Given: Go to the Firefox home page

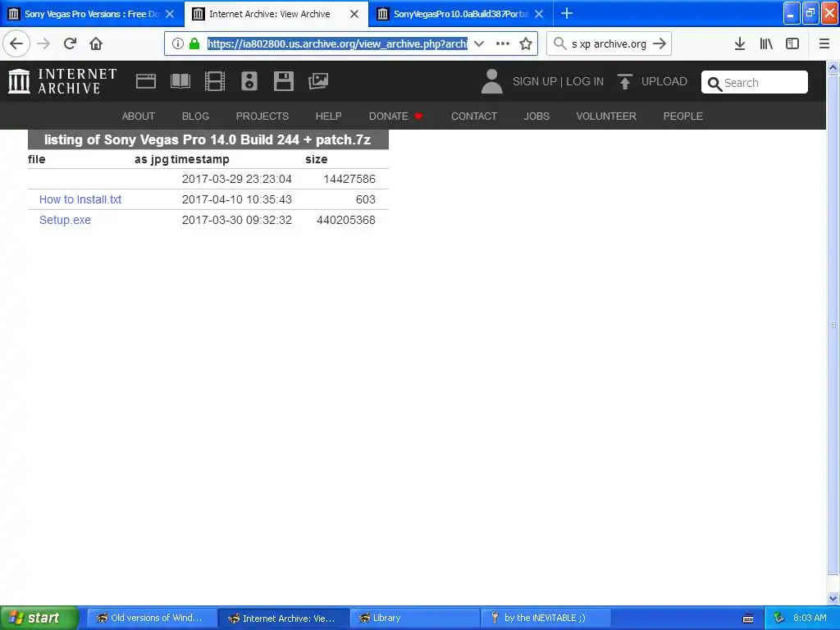Looking at the screenshot, I should (96, 43).
